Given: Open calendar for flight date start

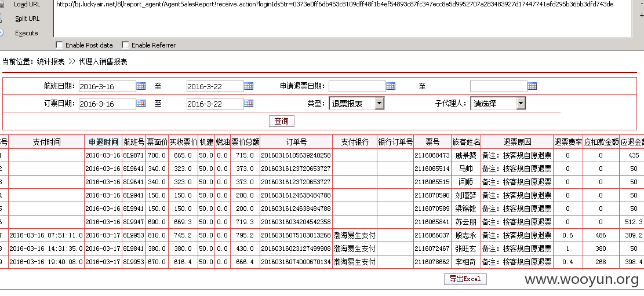Looking at the screenshot, I should 141,86.
